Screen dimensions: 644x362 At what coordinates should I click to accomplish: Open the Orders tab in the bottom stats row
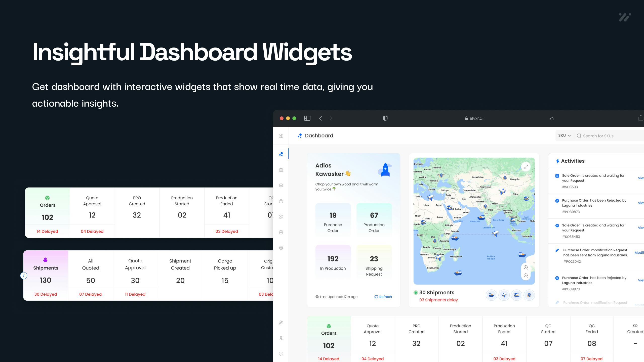(x=329, y=337)
